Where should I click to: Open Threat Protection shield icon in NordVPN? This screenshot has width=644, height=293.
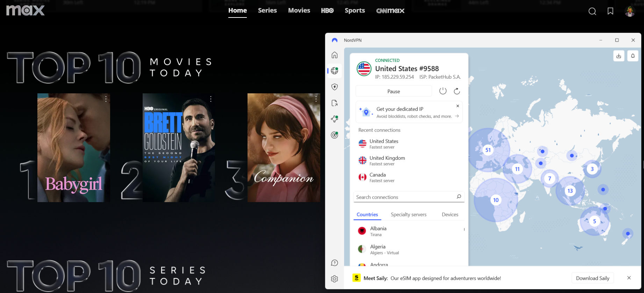pos(335,87)
